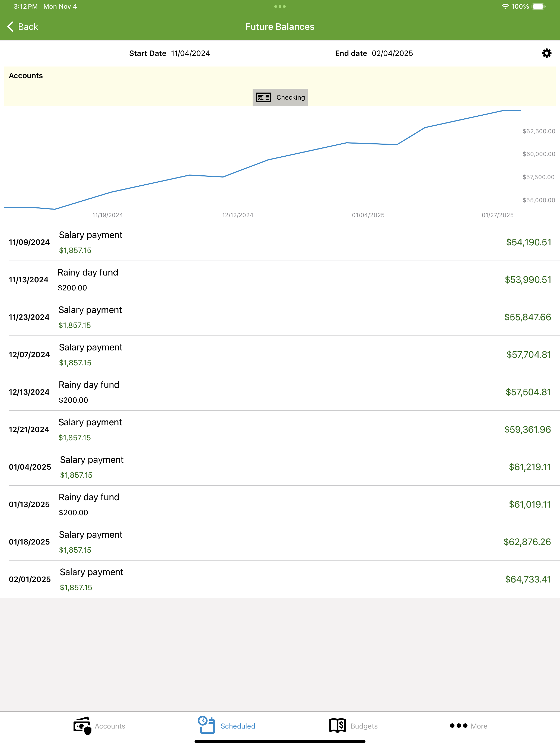Tap the back chevron arrow icon
The width and height of the screenshot is (560, 747).
(10, 26)
